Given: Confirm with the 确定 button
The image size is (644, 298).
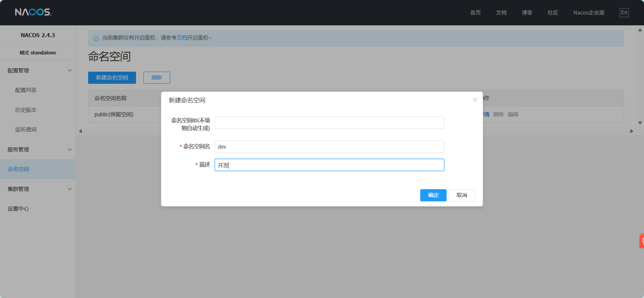Looking at the screenshot, I should pos(433,195).
